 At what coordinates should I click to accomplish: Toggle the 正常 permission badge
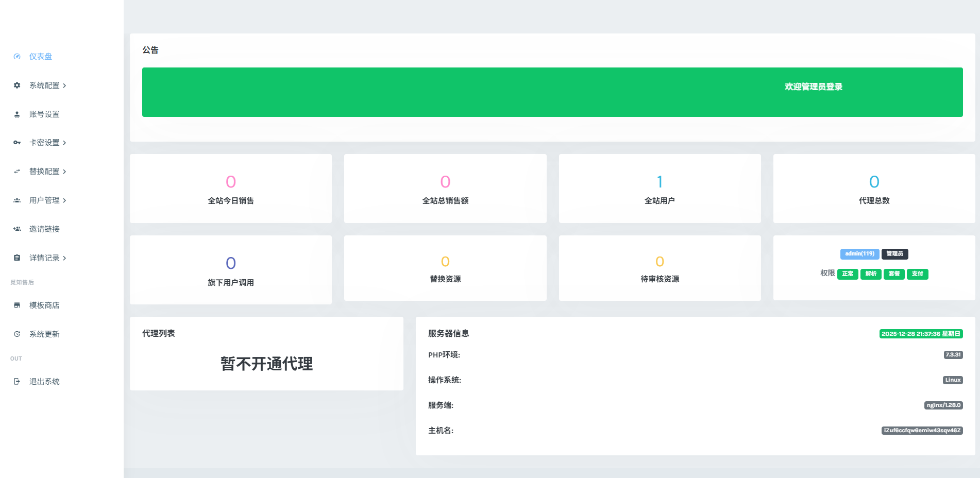pos(848,274)
